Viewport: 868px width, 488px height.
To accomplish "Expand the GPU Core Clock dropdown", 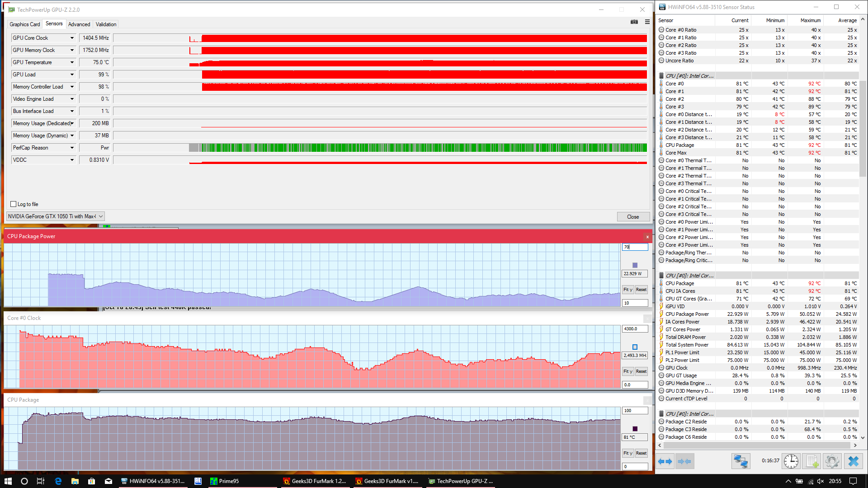I will (x=72, y=38).
